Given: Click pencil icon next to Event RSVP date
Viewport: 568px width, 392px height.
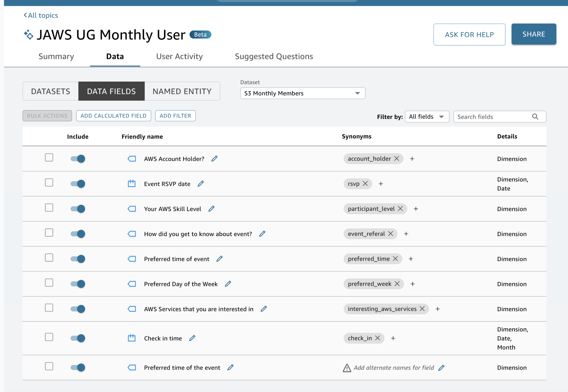Looking at the screenshot, I should pos(201,184).
